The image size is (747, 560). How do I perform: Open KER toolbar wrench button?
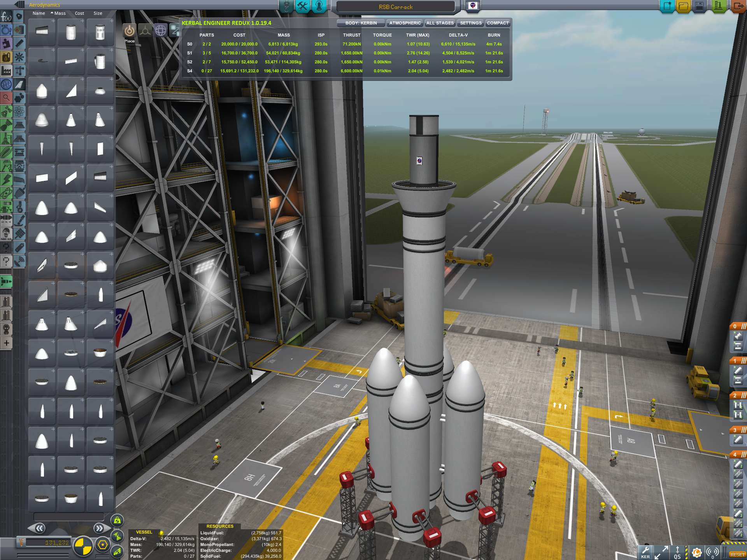[645, 552]
